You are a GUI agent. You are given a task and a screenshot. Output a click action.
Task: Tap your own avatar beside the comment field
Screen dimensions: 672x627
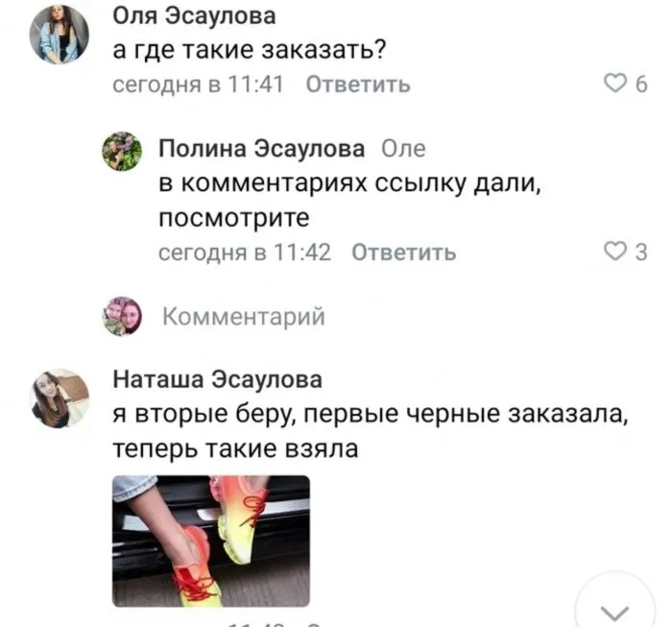click(122, 316)
